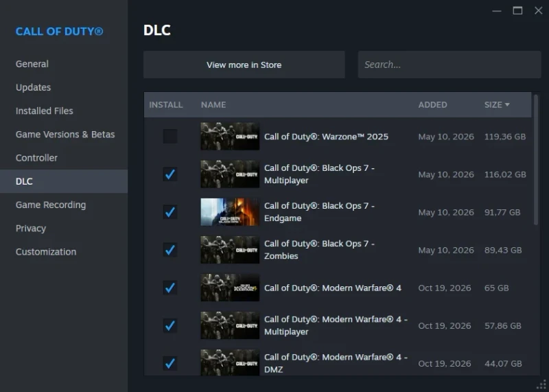Uncheck Modern Warfare 4 - DMZ install box
The height and width of the screenshot is (392, 549).
pyautogui.click(x=170, y=363)
